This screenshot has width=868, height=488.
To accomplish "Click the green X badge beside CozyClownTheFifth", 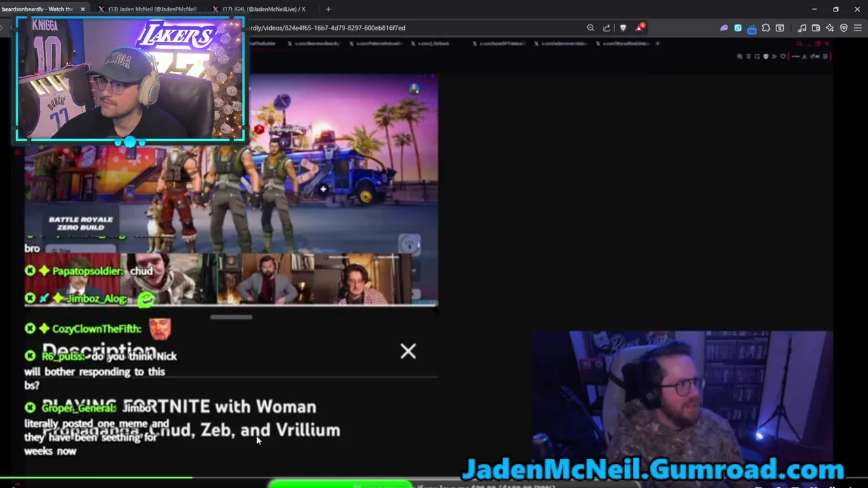I will (x=30, y=329).
